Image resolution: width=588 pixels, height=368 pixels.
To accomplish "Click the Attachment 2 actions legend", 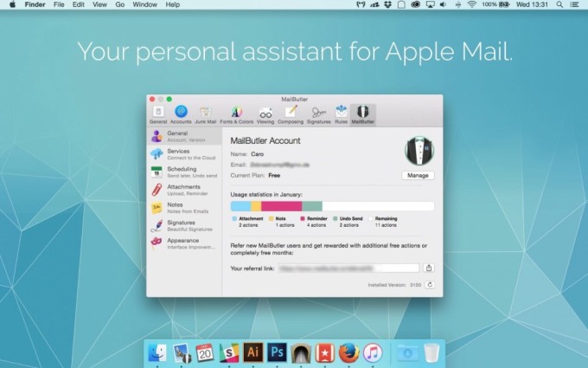I will coord(247,222).
